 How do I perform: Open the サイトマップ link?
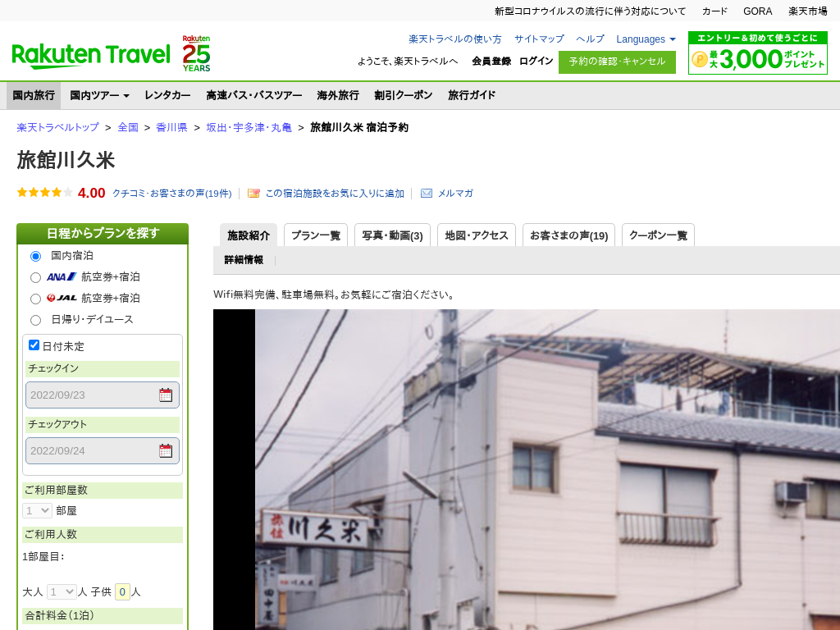point(539,39)
